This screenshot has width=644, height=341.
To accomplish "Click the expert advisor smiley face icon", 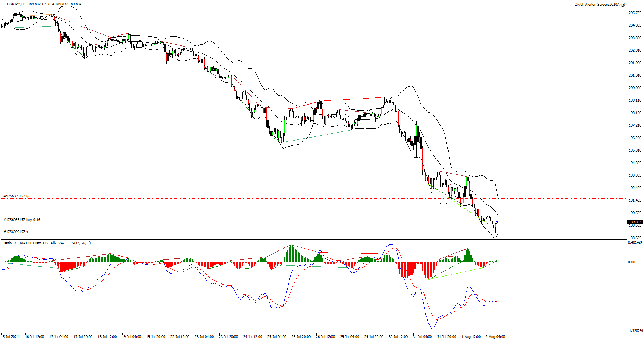I will point(623,5).
